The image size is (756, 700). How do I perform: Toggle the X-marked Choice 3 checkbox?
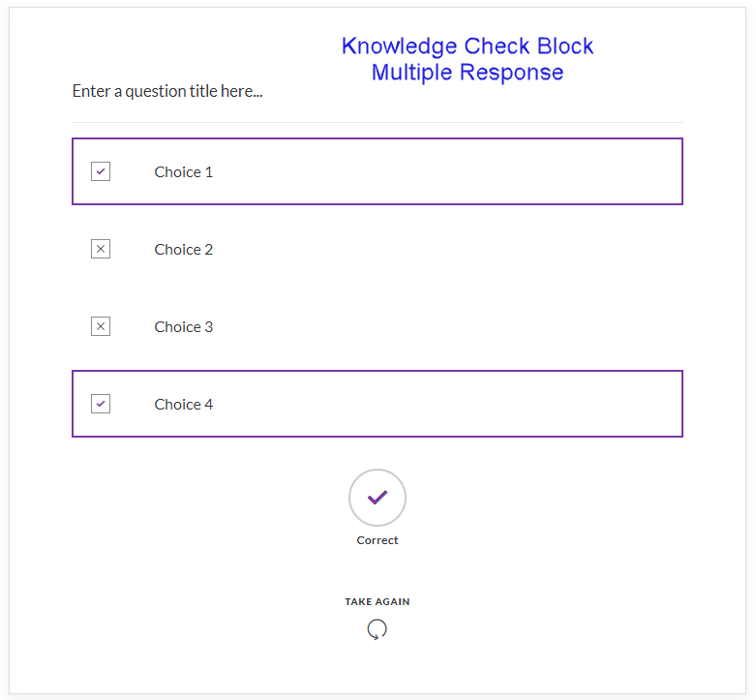tap(101, 326)
